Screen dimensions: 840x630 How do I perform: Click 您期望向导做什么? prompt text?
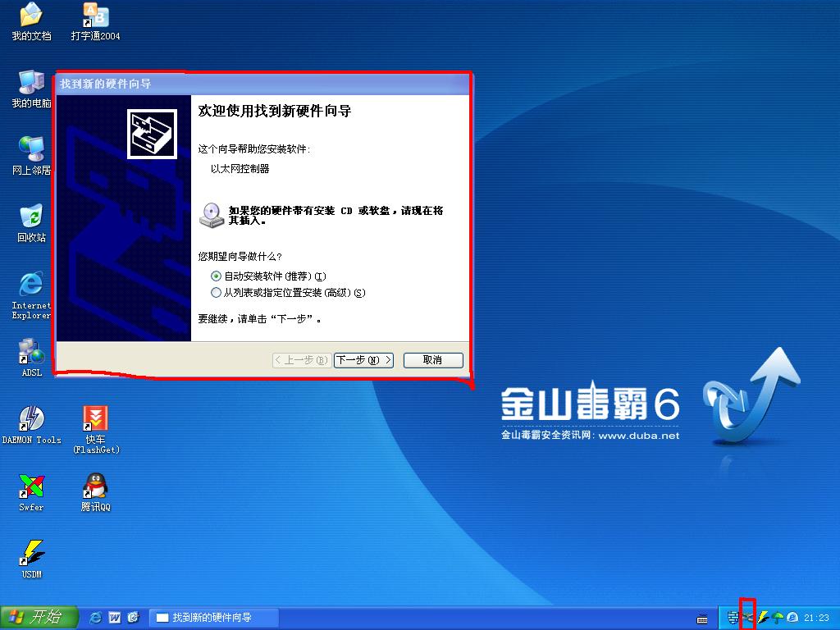tap(240, 257)
